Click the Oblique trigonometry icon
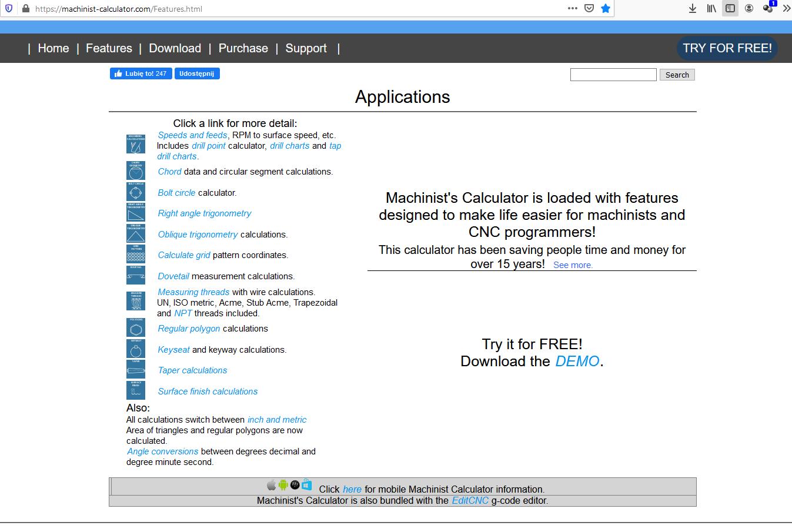 136,233
